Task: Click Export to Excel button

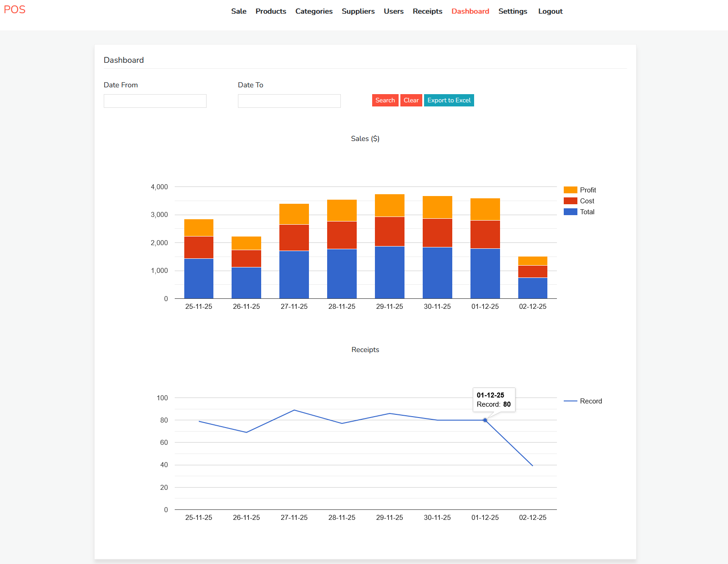Action: click(449, 101)
